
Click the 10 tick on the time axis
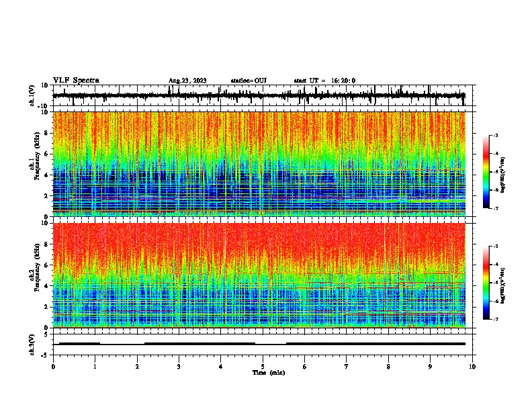(472, 367)
